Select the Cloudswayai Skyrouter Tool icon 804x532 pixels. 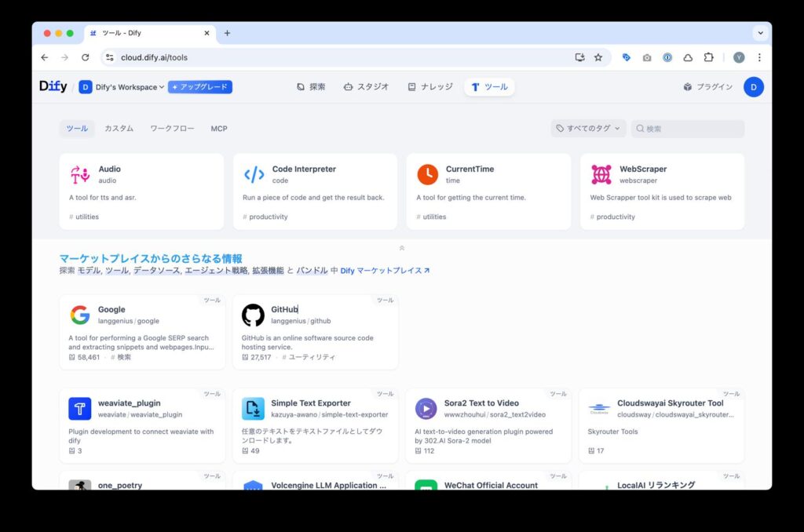(599, 408)
